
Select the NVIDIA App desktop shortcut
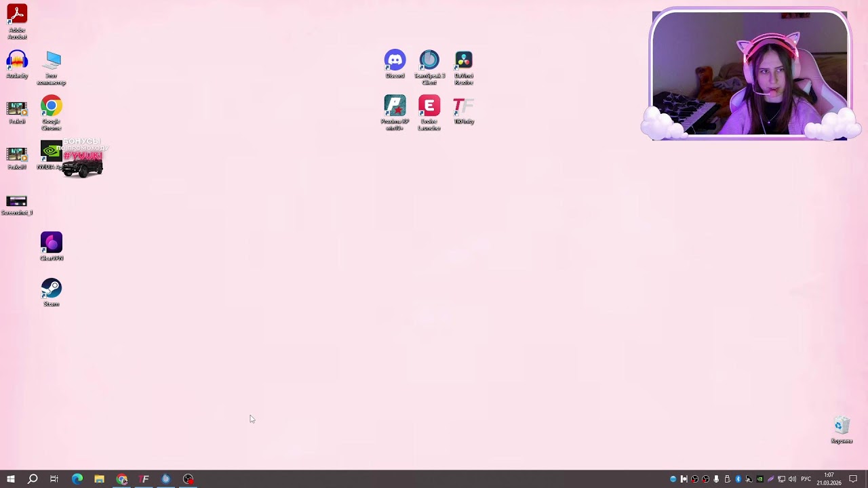coord(52,155)
